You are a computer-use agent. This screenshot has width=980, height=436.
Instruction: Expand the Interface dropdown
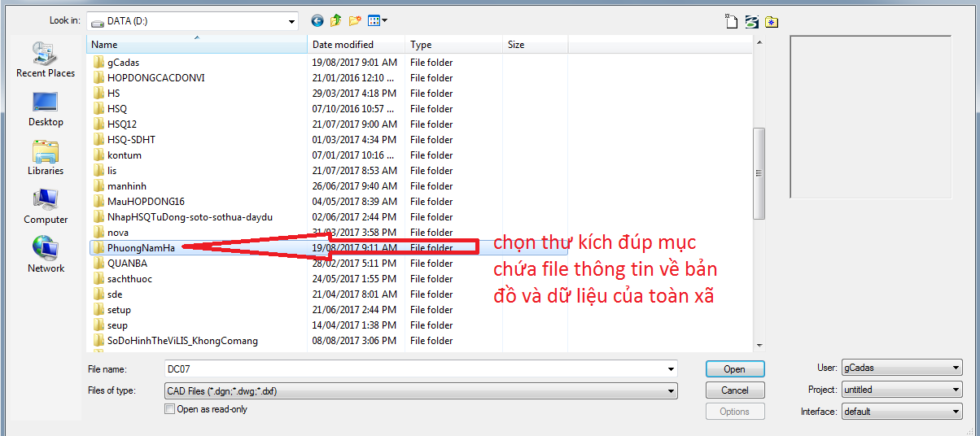tap(955, 412)
